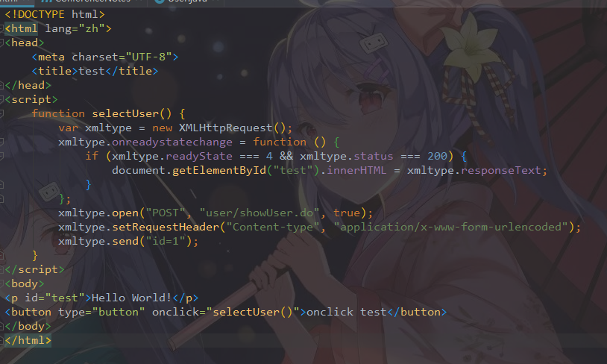Image resolution: width=607 pixels, height=364 pixels.
Task: Click the 'var' keyword
Action: [x=68, y=128]
